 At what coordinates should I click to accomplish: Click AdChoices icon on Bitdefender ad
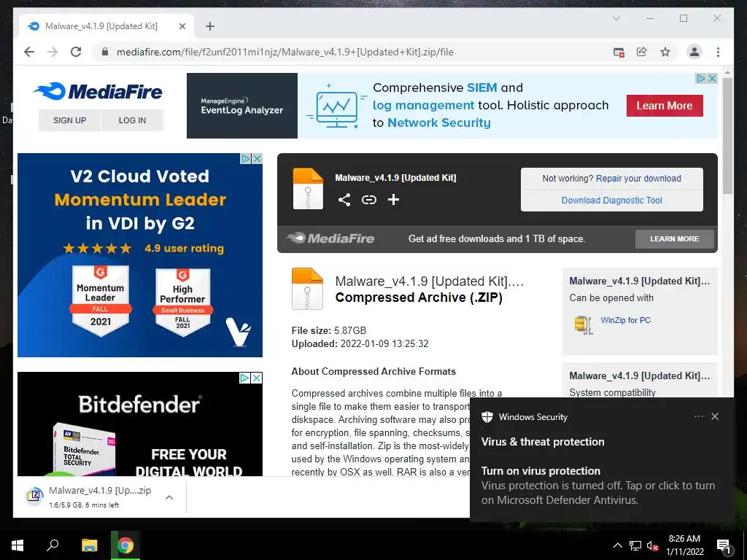coord(244,378)
